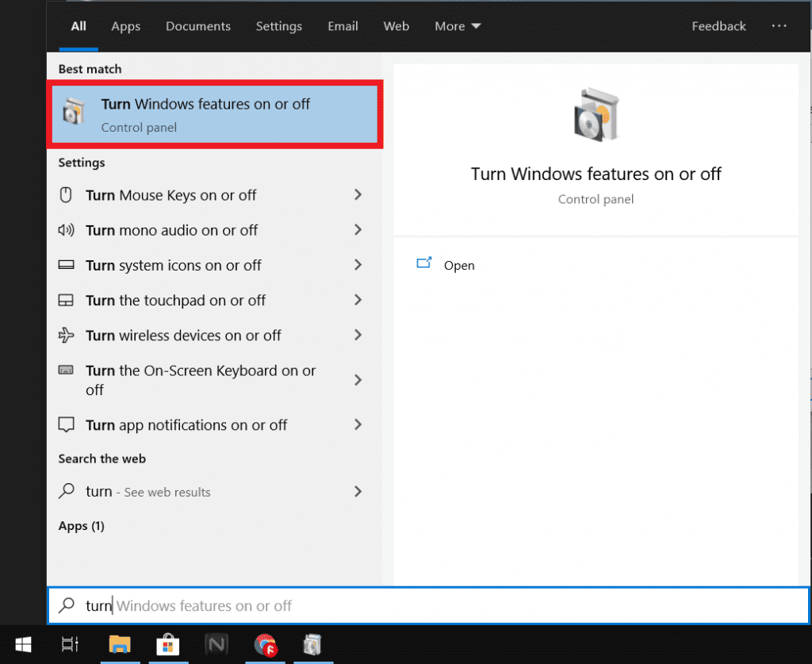Viewport: 812px width, 664px height.
Task: Open the More dropdown menu
Action: pos(458,26)
